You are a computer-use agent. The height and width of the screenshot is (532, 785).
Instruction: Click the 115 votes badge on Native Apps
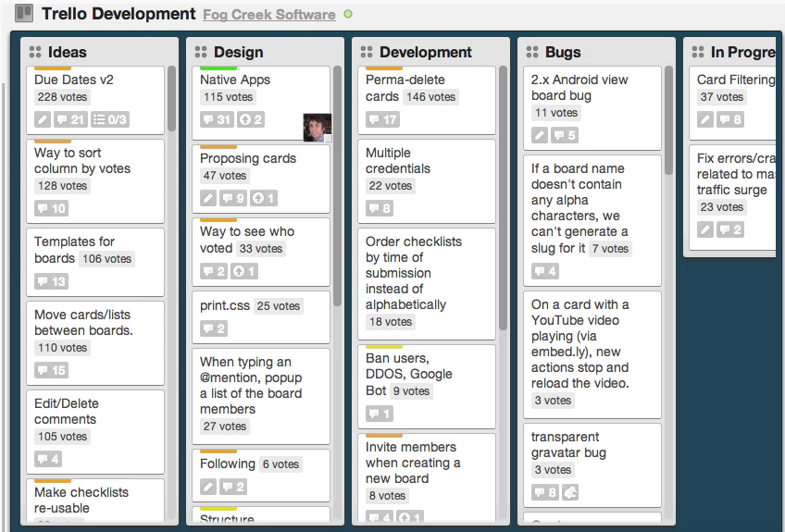pos(229,97)
